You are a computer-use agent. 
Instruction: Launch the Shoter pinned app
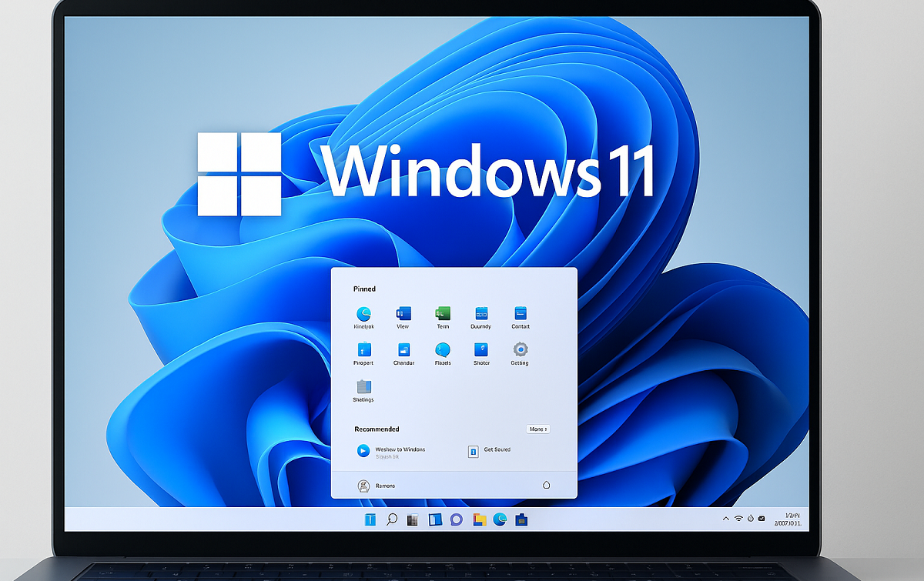(481, 350)
